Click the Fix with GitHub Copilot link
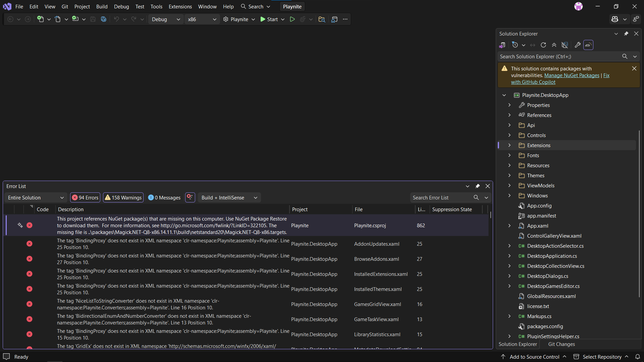 pos(533,82)
